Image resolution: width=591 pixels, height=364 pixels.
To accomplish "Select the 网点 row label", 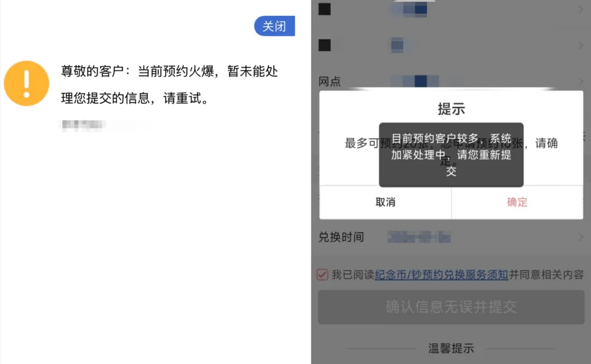I will tap(329, 81).
